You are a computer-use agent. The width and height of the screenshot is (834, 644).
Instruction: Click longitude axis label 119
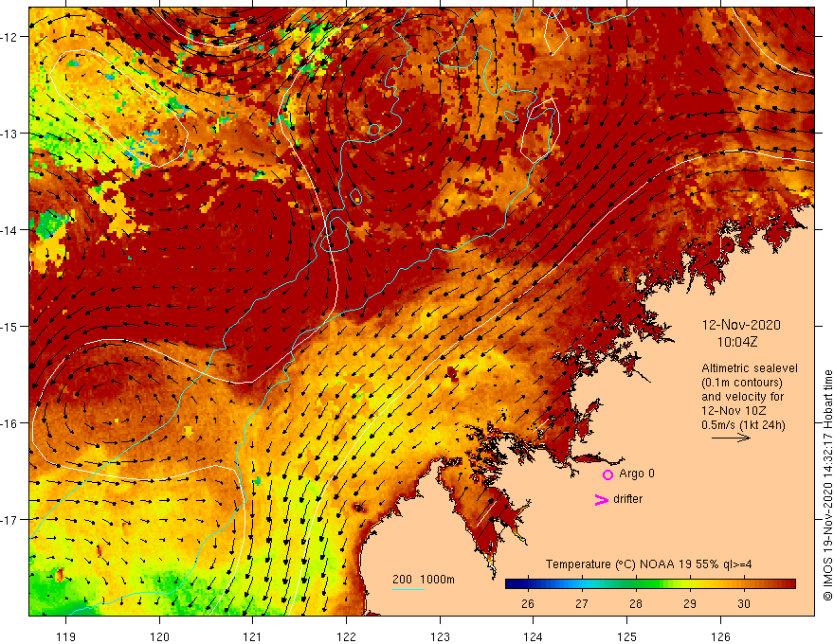tap(66, 636)
